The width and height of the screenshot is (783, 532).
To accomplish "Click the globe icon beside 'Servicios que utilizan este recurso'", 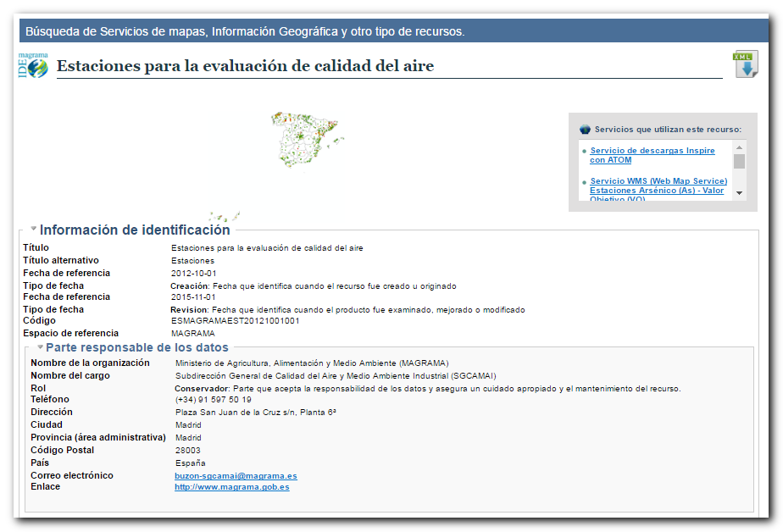I will click(x=585, y=130).
